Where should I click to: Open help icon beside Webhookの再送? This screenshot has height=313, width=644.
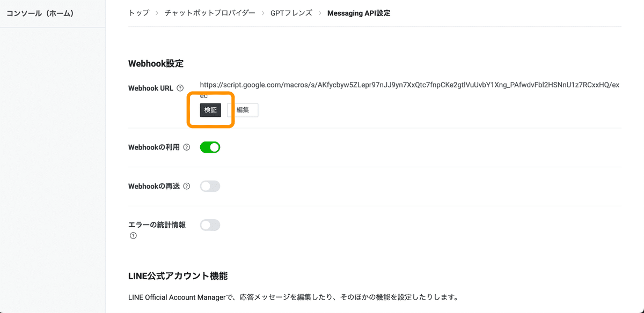click(187, 187)
